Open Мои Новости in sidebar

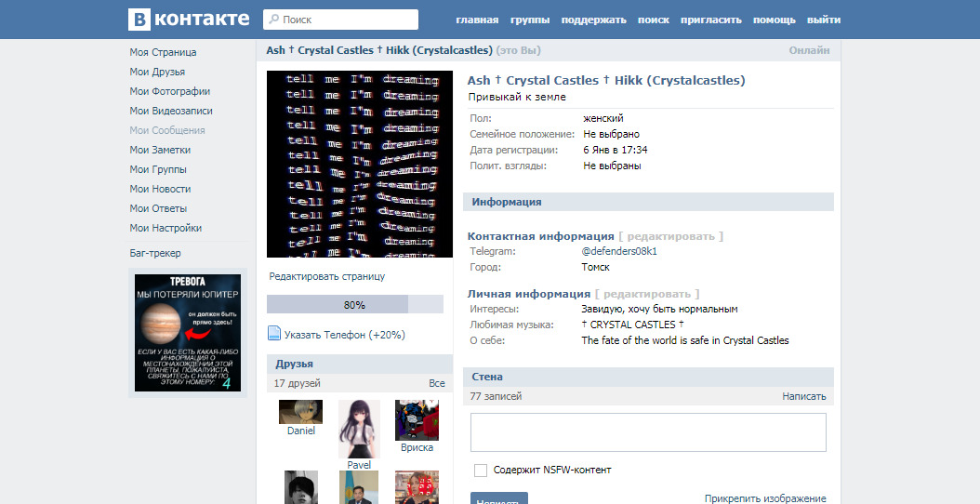pyautogui.click(x=160, y=189)
